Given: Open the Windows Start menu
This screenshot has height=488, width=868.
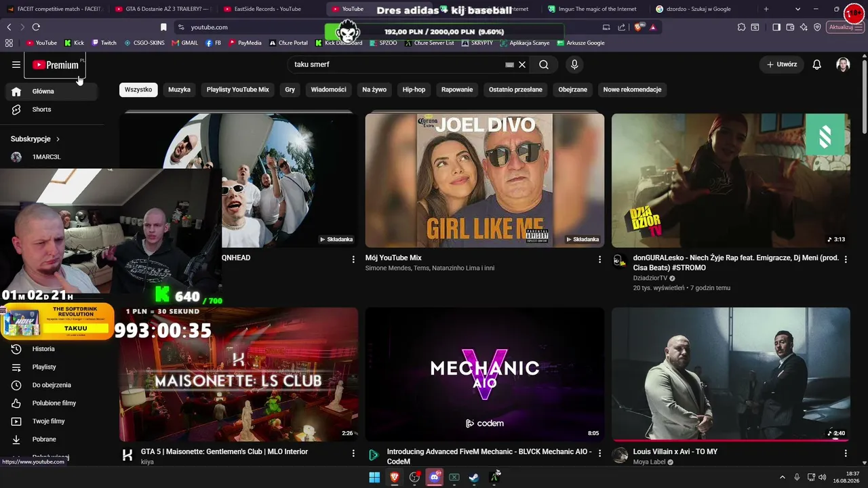Looking at the screenshot, I should click(x=374, y=478).
